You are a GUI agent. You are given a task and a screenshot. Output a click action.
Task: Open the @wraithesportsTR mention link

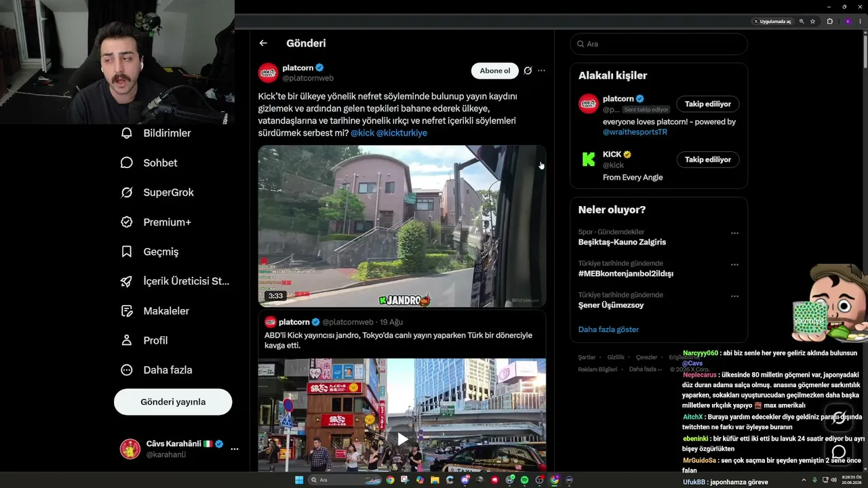click(635, 132)
